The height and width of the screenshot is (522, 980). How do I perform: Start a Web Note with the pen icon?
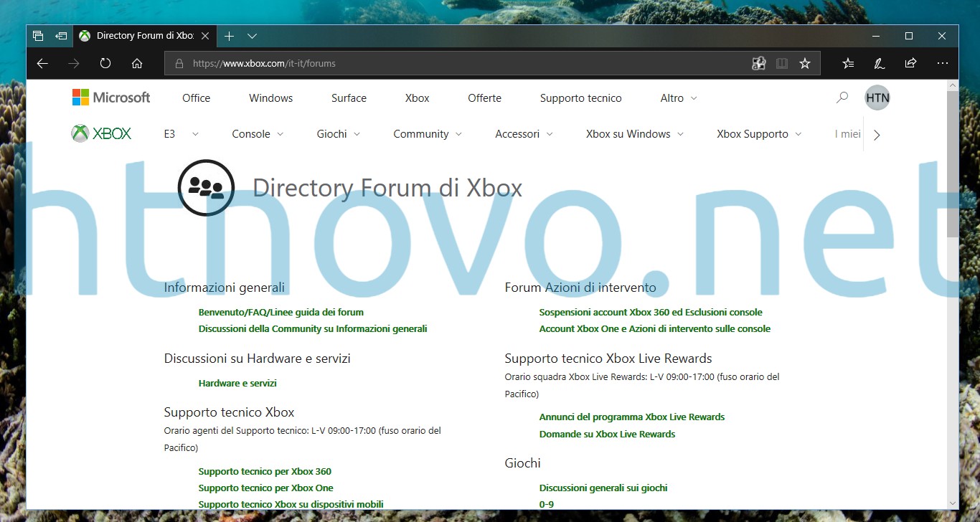click(879, 63)
